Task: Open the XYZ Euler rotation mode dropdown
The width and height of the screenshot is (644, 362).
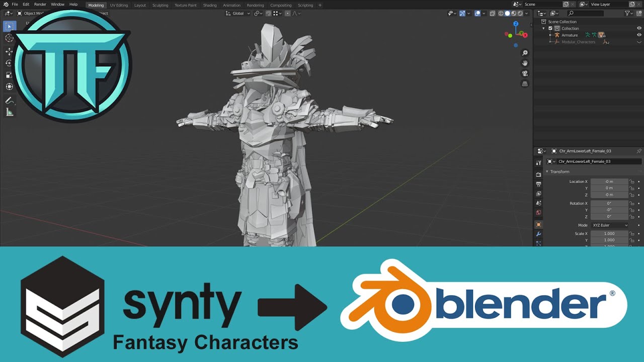Action: 610,225
